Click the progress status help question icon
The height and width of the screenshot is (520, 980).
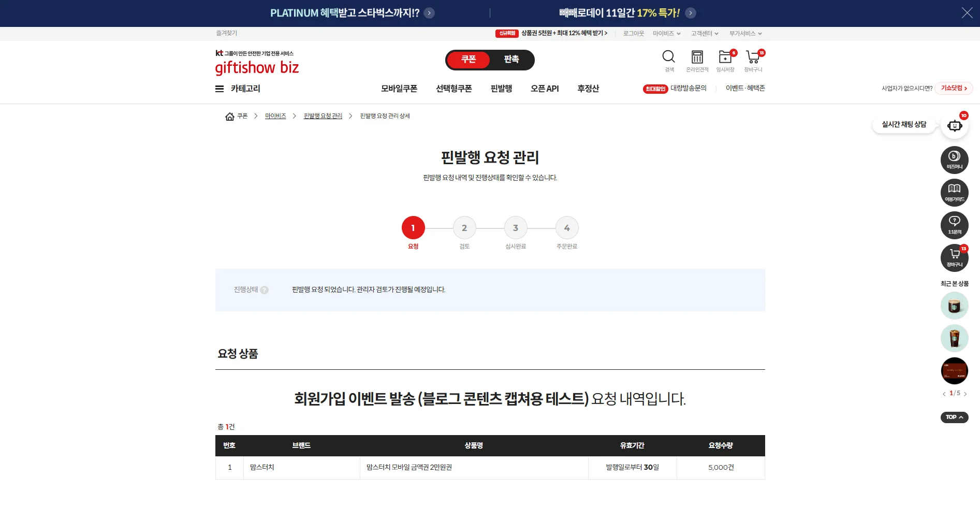(264, 290)
